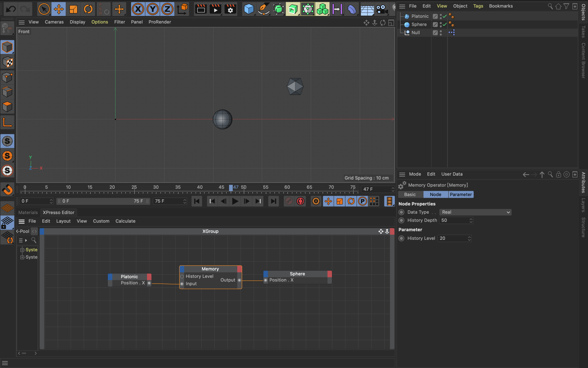
Task: Click History Depth stepper arrows
Action: tap(471, 220)
